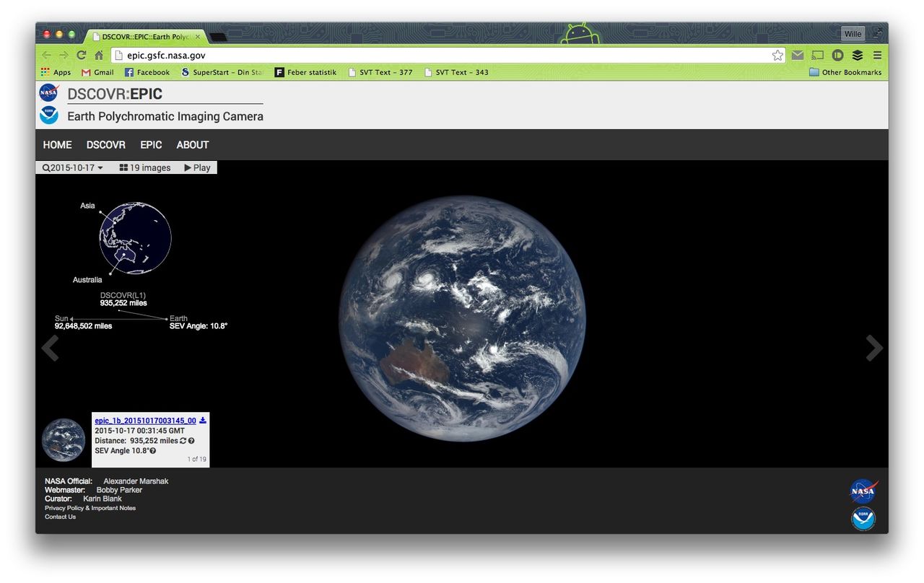Open help icon next to SEV Angle
The image size is (924, 583).
tap(153, 451)
